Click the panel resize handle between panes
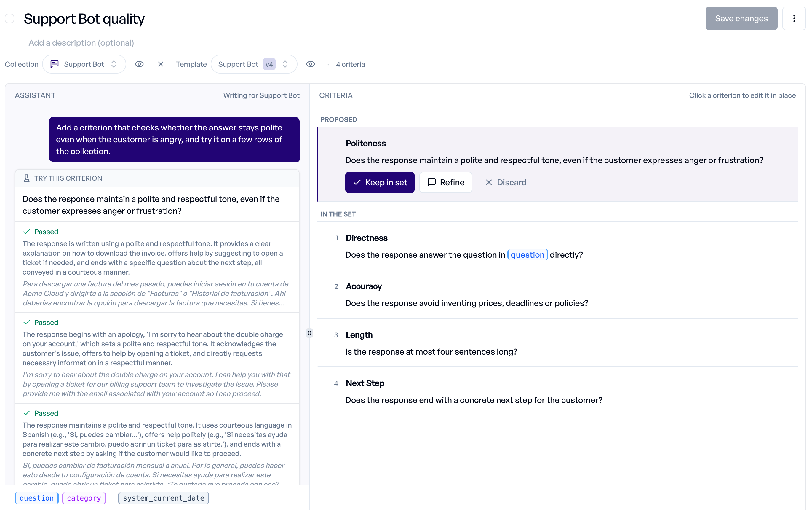Viewport: 812px width, 510px height. pyautogui.click(x=309, y=333)
